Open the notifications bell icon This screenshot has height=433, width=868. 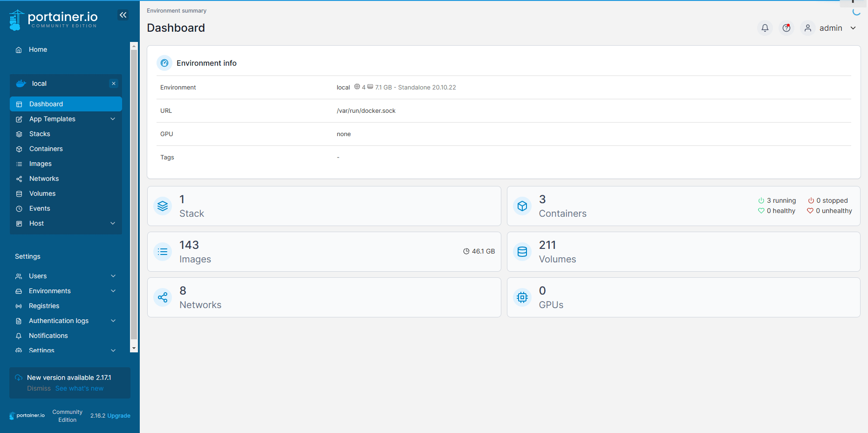click(x=765, y=28)
